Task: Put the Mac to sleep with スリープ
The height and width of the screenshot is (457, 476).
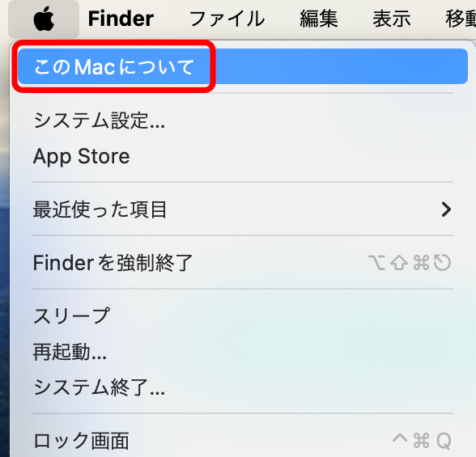Action: pos(243,315)
